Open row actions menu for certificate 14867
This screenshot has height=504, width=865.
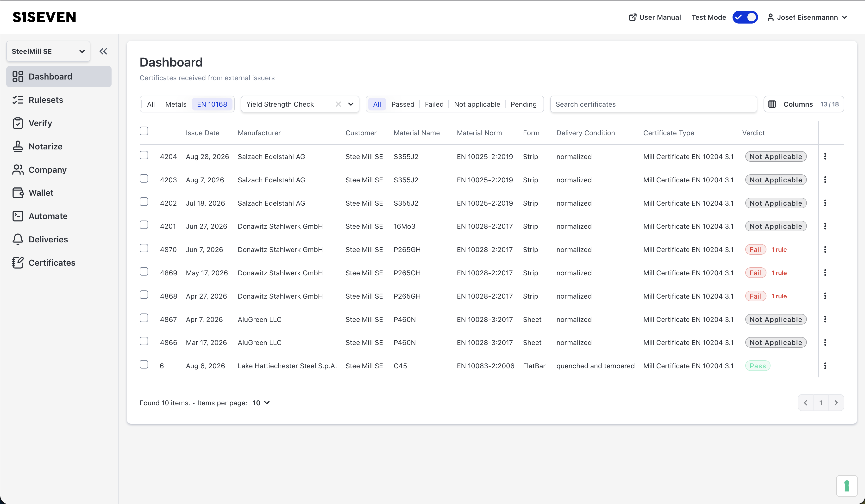point(825,320)
